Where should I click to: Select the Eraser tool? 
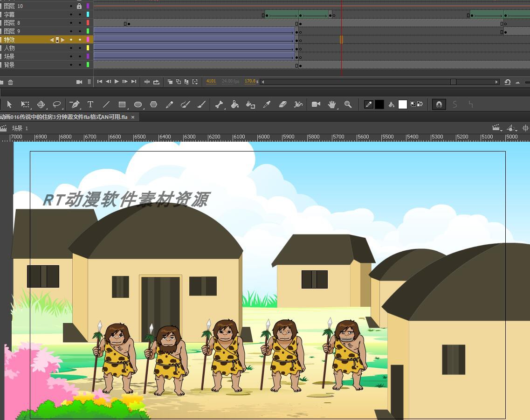click(x=283, y=104)
